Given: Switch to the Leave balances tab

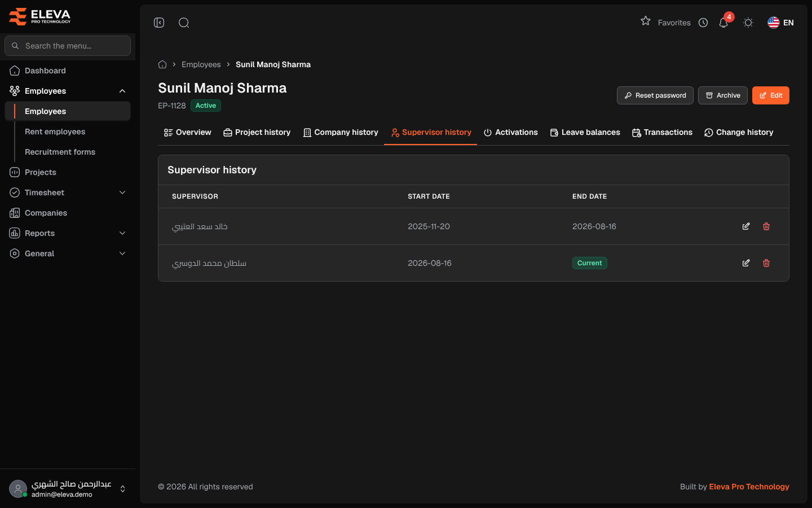Looking at the screenshot, I should [585, 133].
